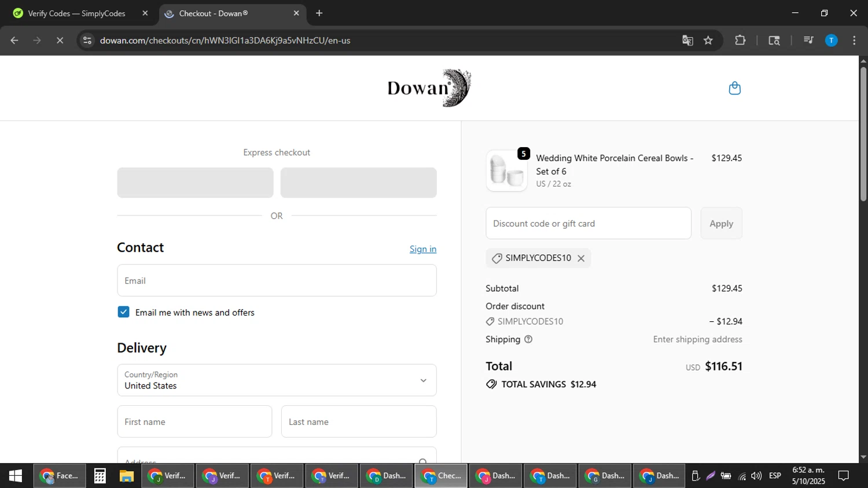This screenshot has width=868, height=488.
Task: Show the Shipping help tooltip icon
Action: coord(528,339)
